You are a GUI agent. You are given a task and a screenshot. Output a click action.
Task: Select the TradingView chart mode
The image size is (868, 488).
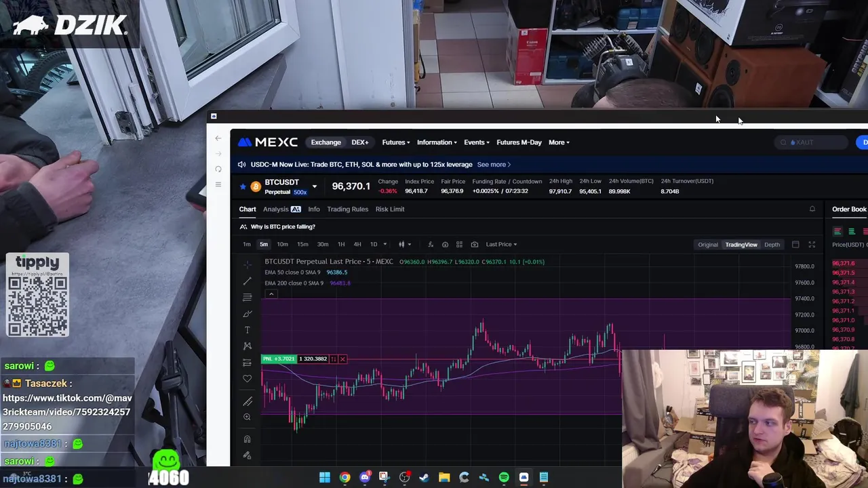[x=741, y=245]
